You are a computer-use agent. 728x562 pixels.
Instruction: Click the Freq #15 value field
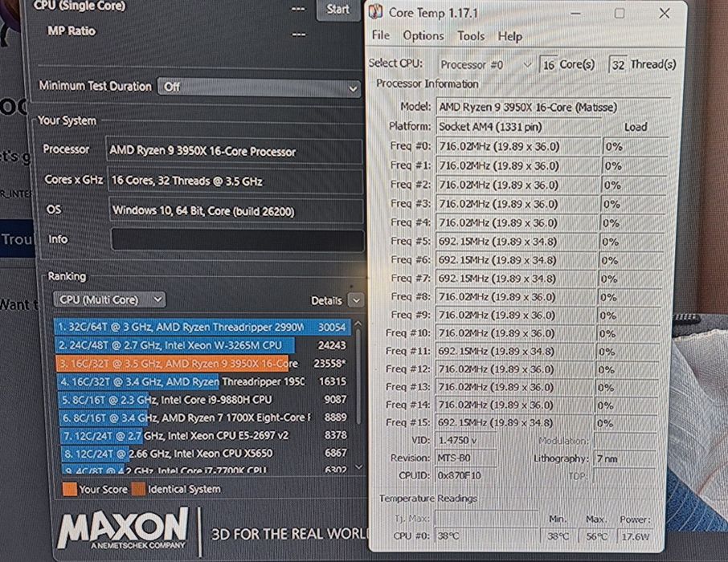513,423
